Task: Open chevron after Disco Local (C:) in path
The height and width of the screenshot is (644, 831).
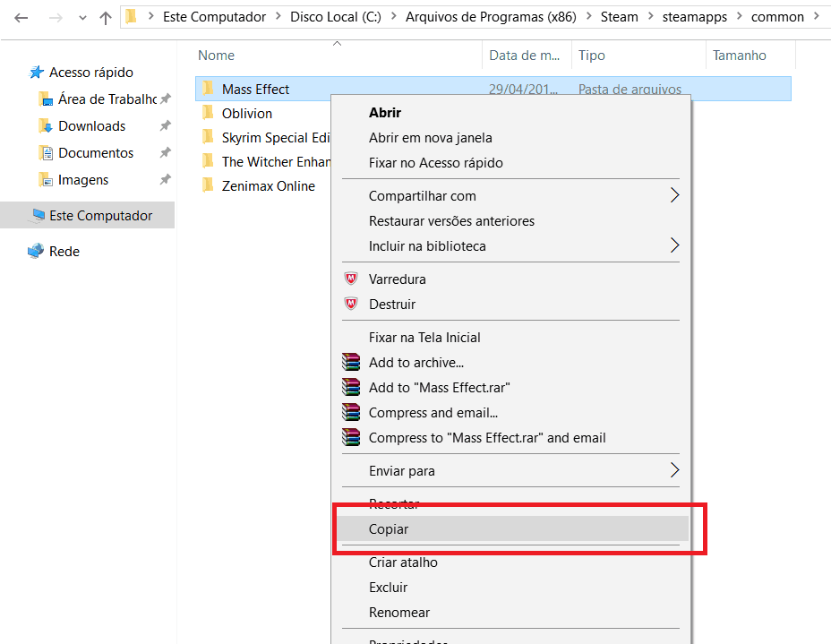Action: [x=394, y=16]
